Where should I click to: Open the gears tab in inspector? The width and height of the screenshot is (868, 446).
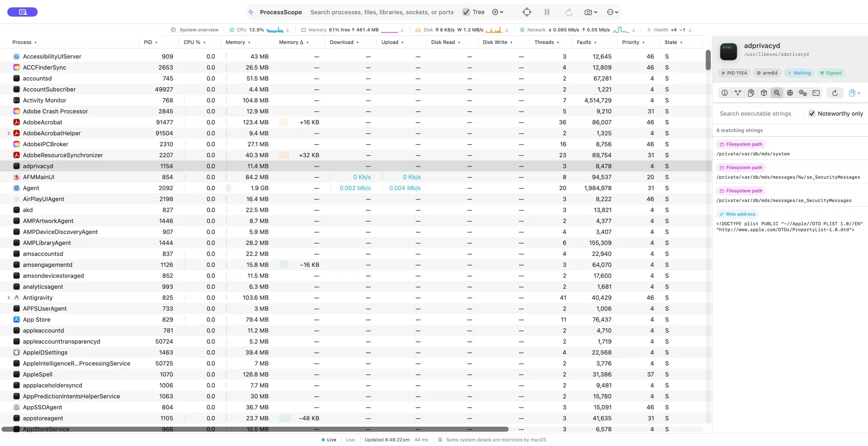[x=803, y=93]
